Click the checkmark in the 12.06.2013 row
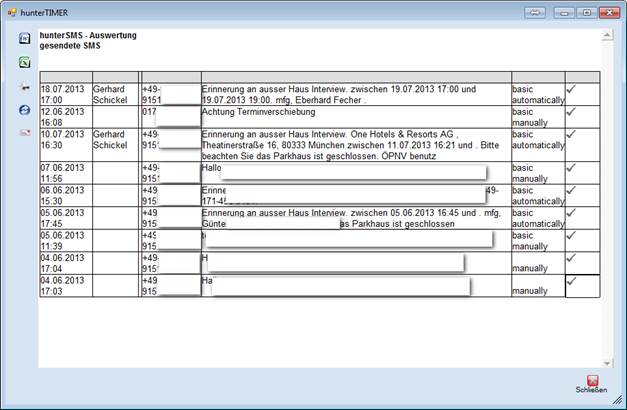The height and width of the screenshot is (410, 627). (x=571, y=111)
